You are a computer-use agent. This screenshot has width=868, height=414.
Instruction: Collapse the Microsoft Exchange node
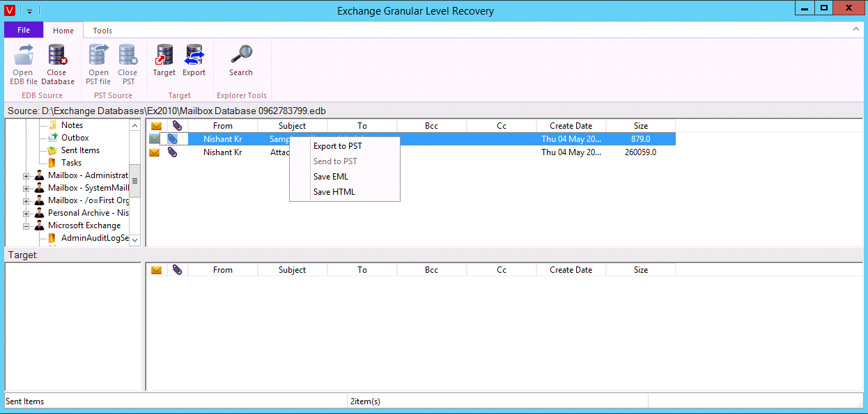26,226
